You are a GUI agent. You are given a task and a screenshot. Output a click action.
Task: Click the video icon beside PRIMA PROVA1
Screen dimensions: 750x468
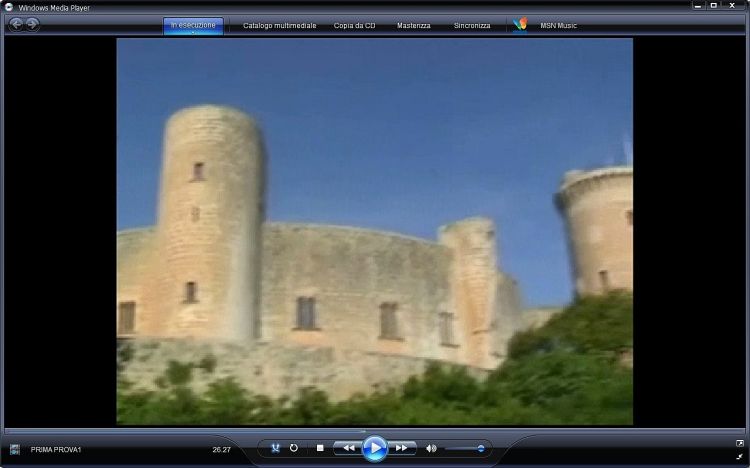[15, 450]
